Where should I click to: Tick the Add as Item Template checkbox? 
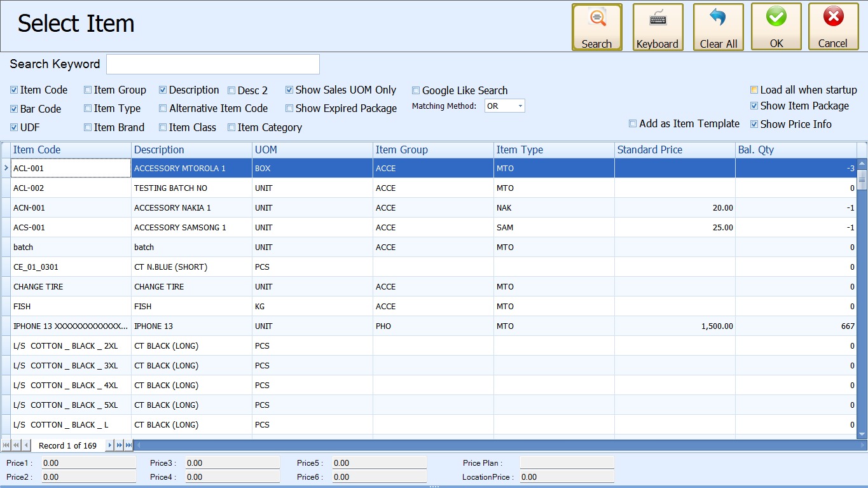coord(633,123)
